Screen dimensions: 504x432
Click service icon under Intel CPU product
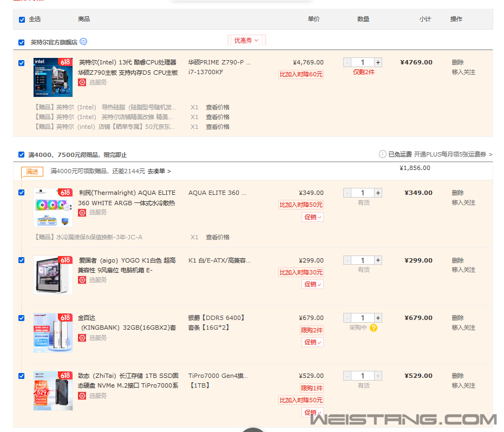point(82,82)
